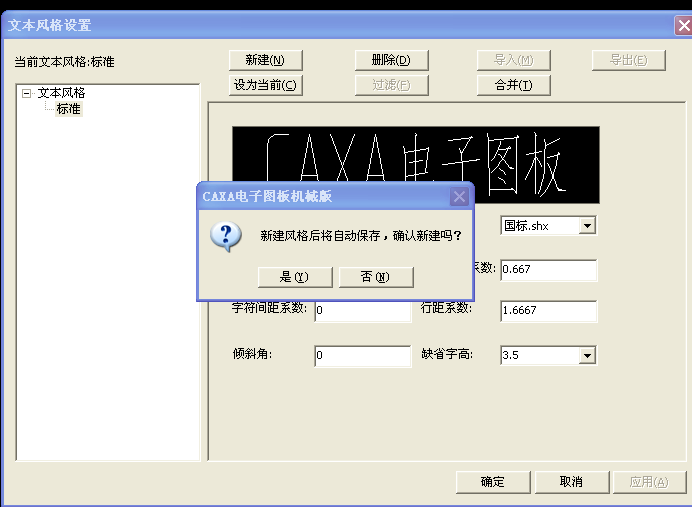The image size is (692, 507).
Task: Collapse the 文本风格 tree node
Action: click(x=26, y=93)
